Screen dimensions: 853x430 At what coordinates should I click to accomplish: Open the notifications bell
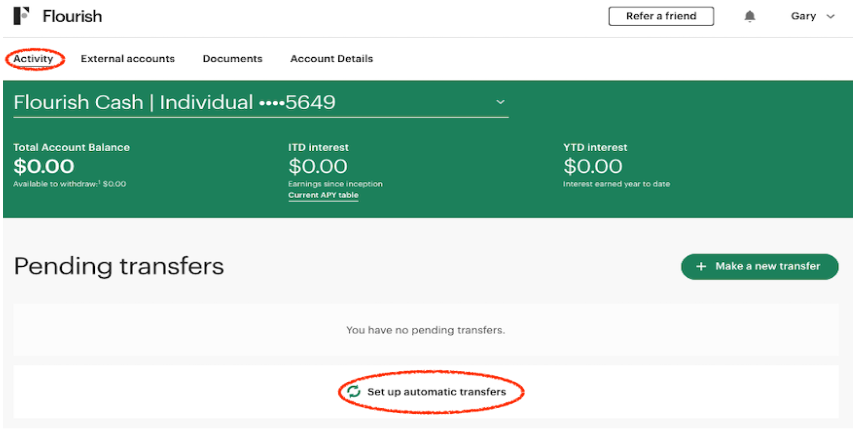[750, 16]
